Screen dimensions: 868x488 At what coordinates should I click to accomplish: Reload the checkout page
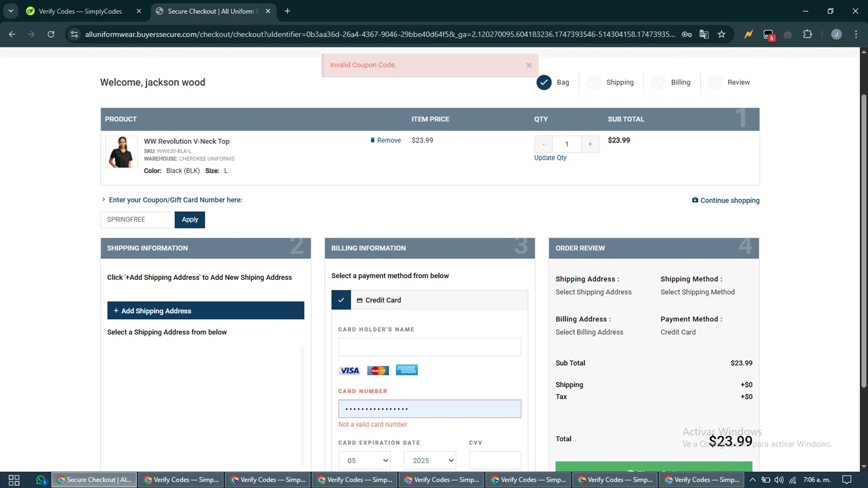point(51,34)
